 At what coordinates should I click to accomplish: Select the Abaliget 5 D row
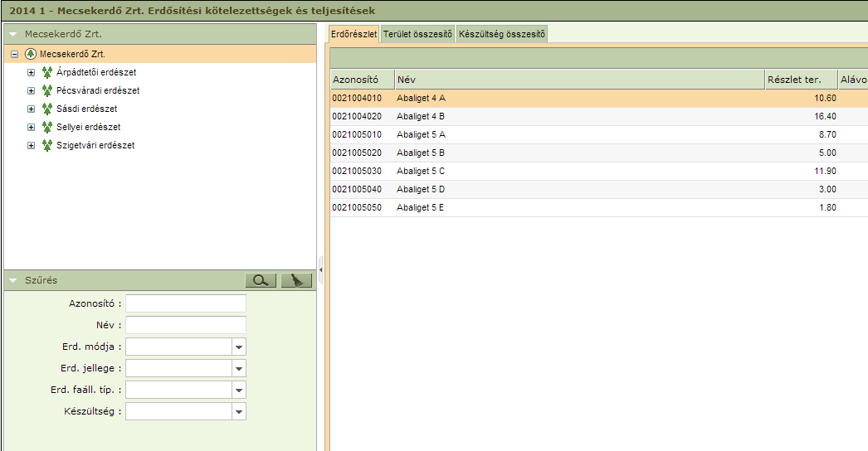tap(599, 189)
